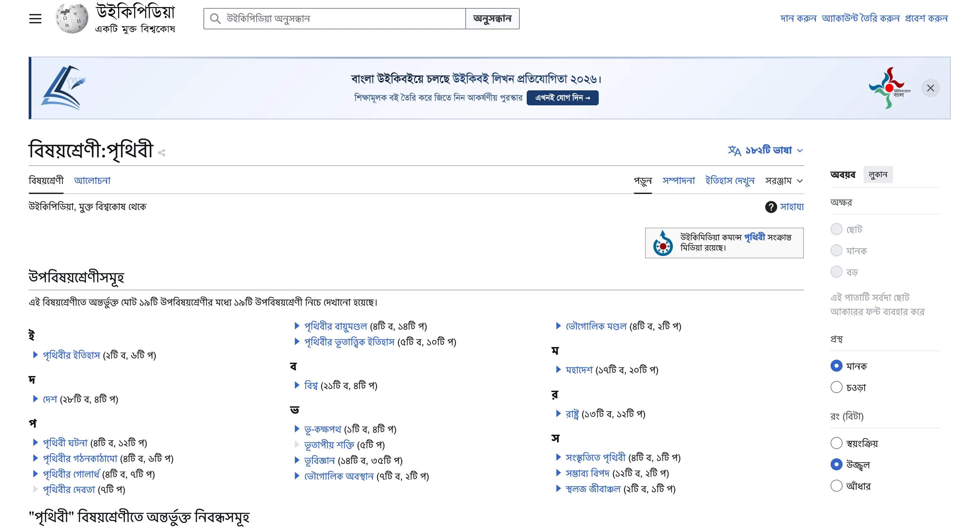The width and height of the screenshot is (980, 528).
Task: Expand the পৃথিবীর বায়ুমণ্ডল subcategory arrow
Action: [297, 326]
